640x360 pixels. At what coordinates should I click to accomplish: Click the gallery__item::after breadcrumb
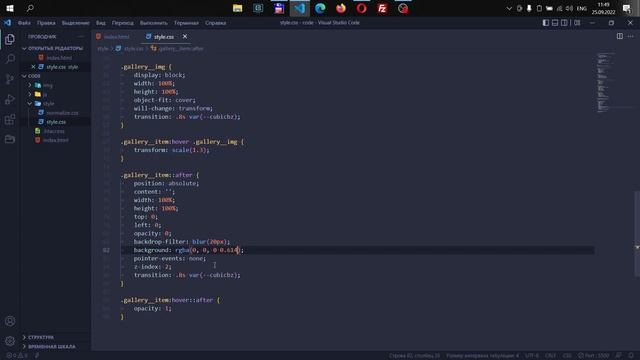[x=177, y=48]
